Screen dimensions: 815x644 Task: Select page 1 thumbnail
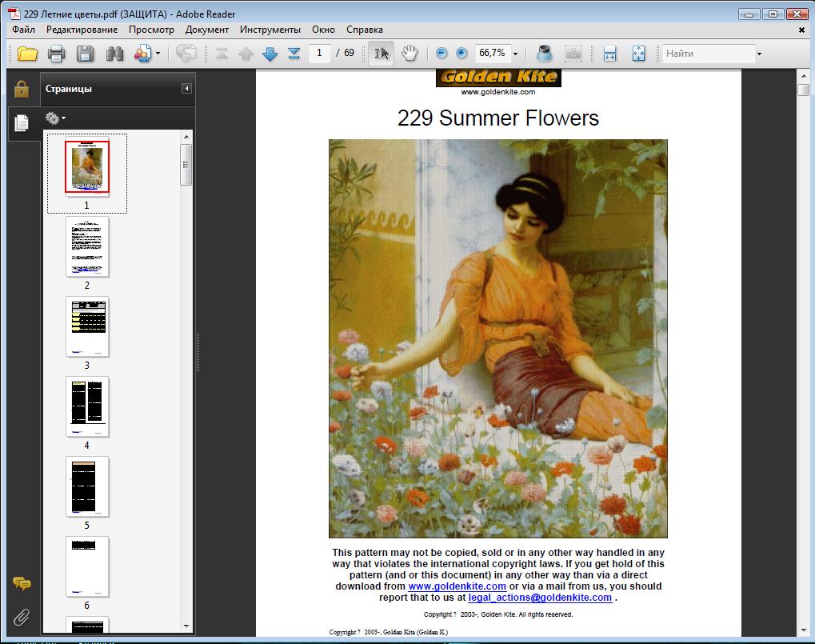pyautogui.click(x=87, y=166)
